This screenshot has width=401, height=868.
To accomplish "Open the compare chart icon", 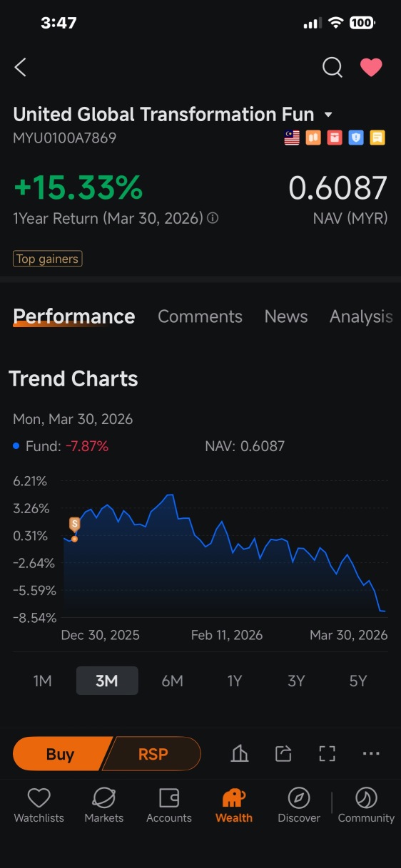I will pos(240,754).
